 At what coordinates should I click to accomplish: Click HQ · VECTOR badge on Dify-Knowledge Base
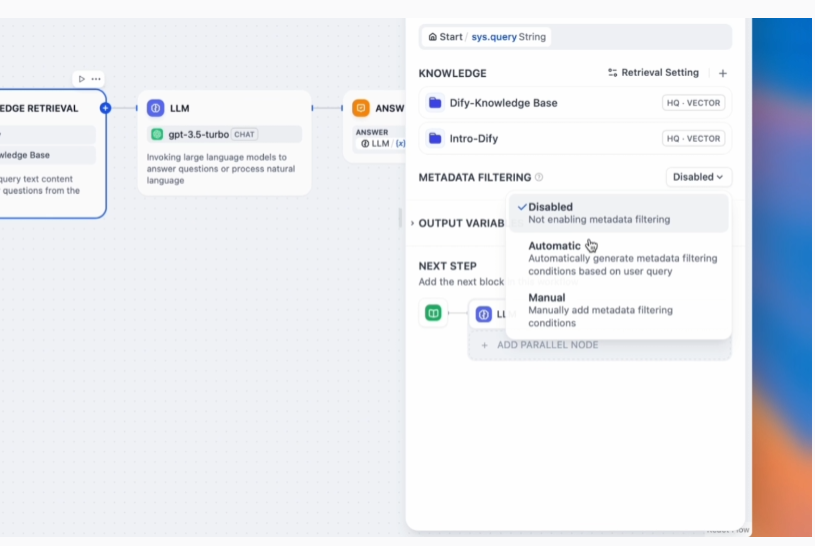(693, 103)
